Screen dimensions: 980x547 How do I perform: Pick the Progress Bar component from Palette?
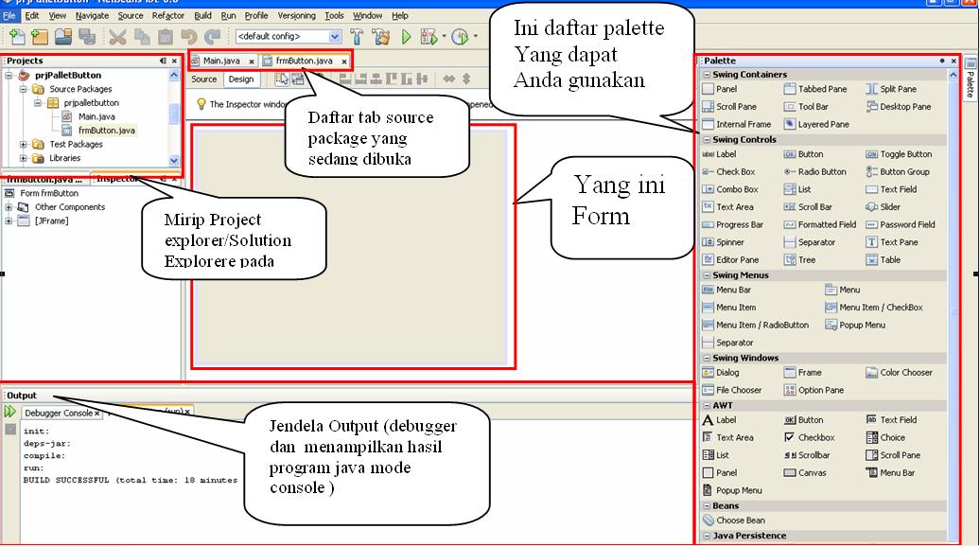732,224
